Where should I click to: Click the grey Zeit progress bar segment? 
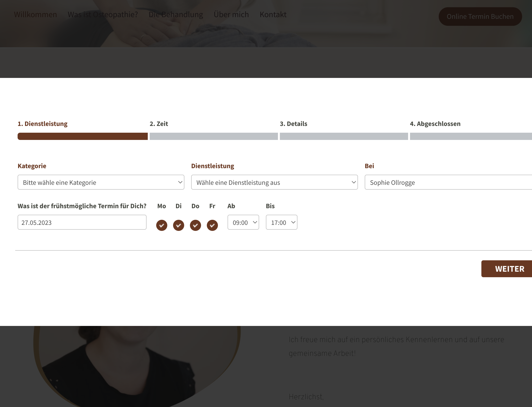214,136
